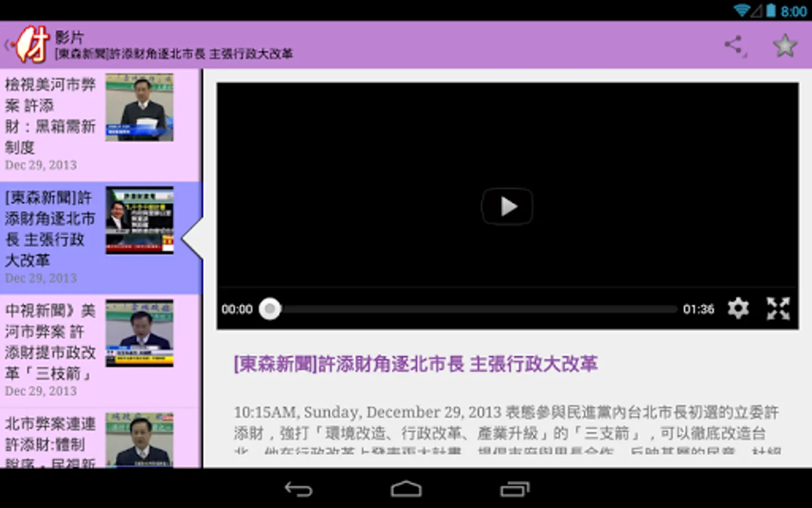Tap the Android back navigation button

pos(298,489)
